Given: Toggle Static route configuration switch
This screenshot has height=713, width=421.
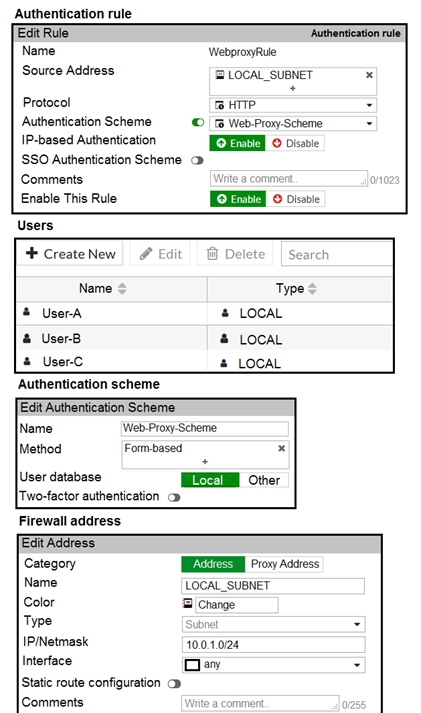Looking at the screenshot, I should point(174,683).
